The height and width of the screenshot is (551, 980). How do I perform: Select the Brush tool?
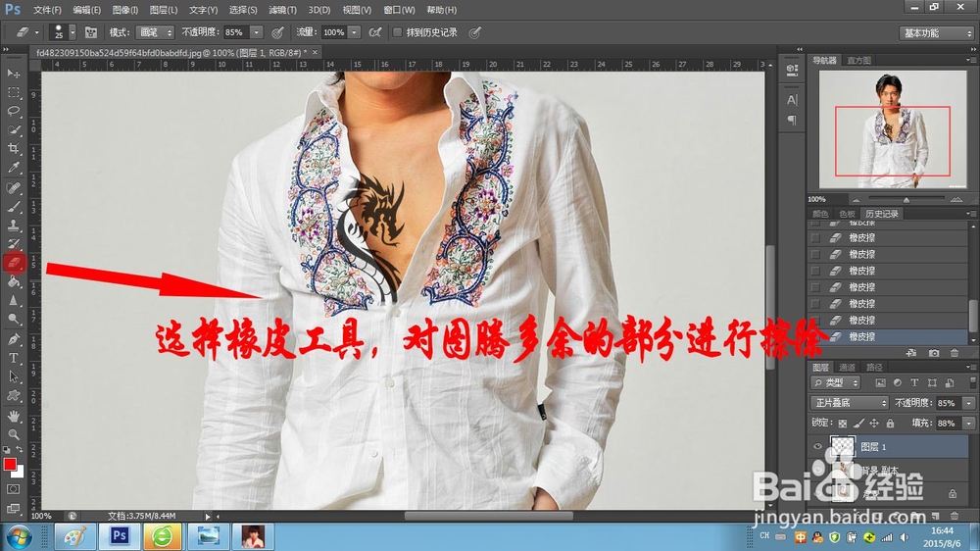click(13, 207)
